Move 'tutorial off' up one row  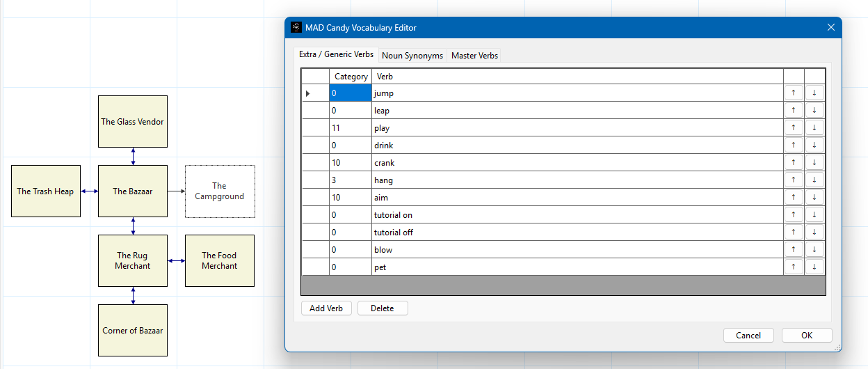pyautogui.click(x=794, y=233)
